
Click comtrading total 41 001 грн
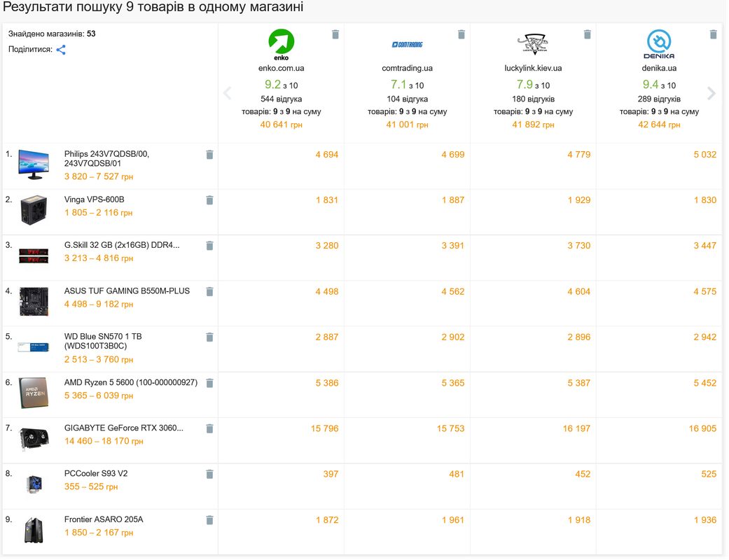click(x=408, y=125)
